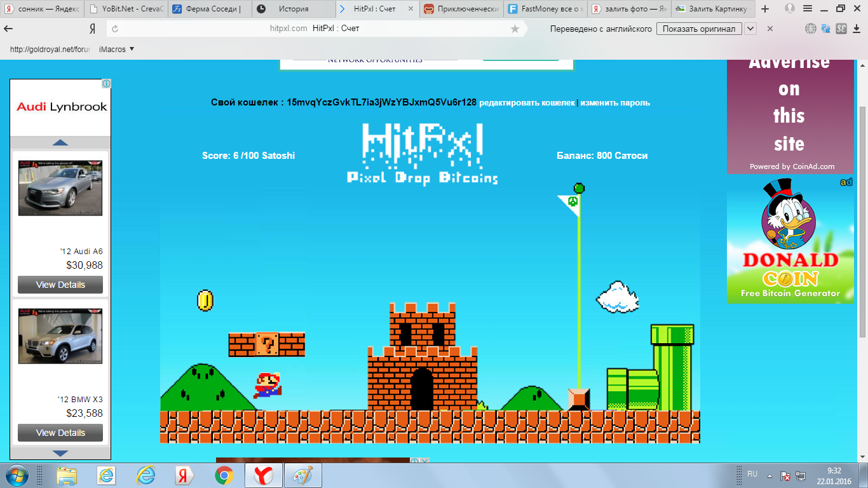
Task: Open the silver Audi A6 thumbnail
Action: (x=60, y=188)
